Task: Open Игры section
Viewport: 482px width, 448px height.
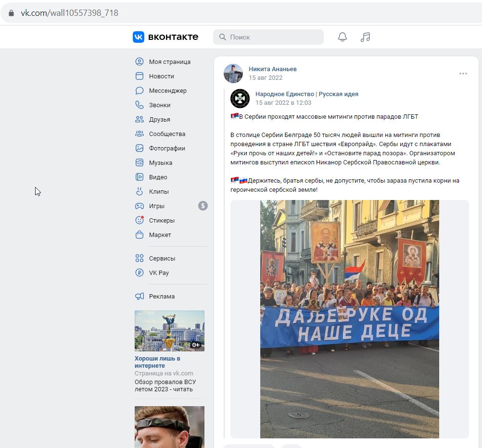Action: coord(157,206)
